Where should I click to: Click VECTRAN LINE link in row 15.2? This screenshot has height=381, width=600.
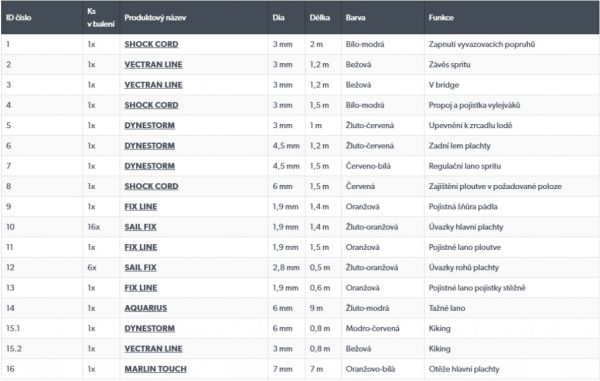tap(153, 348)
